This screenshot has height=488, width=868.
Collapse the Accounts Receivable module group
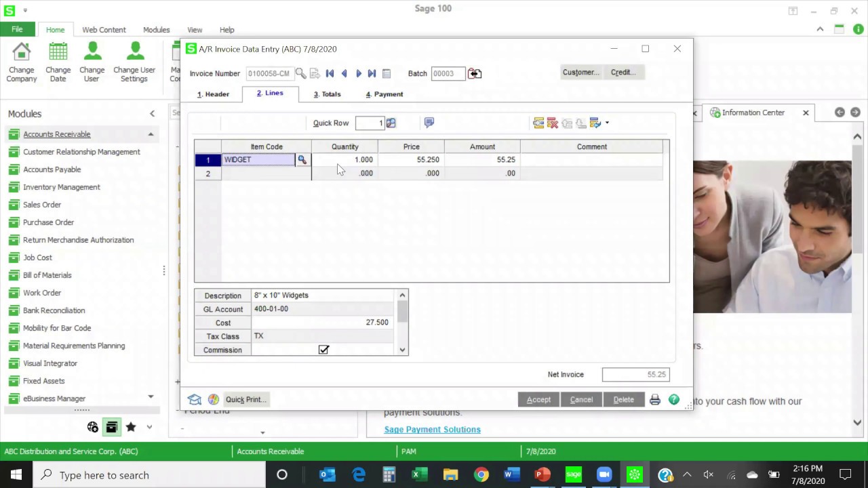point(151,134)
